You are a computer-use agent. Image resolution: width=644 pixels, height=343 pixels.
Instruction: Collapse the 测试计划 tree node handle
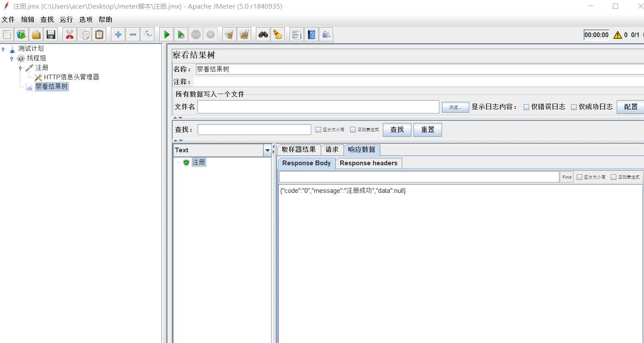[3, 48]
